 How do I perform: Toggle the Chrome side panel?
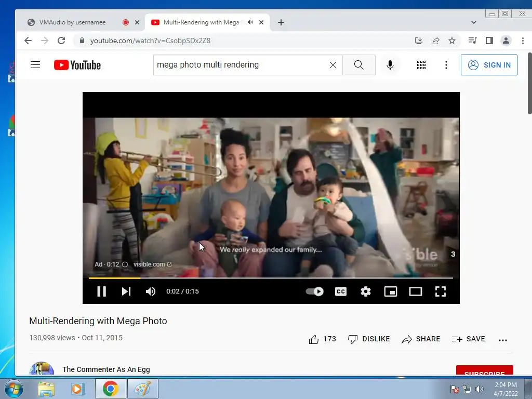pyautogui.click(x=489, y=41)
